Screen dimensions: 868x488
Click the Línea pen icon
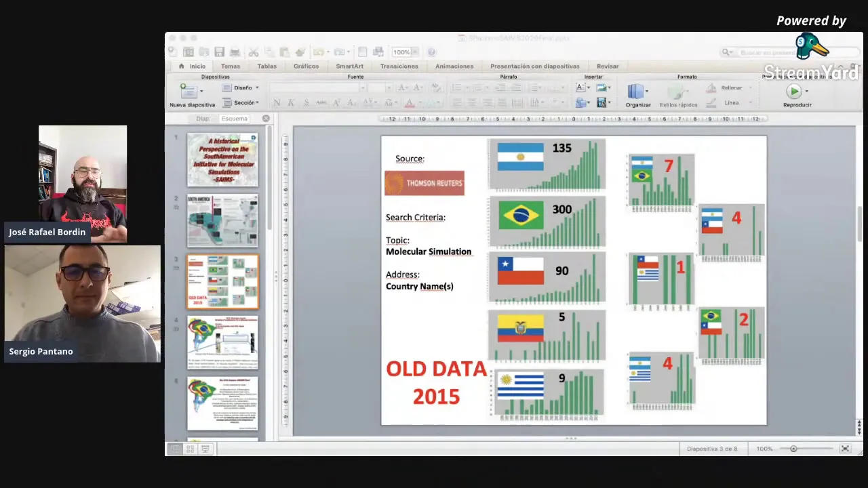pyautogui.click(x=711, y=103)
